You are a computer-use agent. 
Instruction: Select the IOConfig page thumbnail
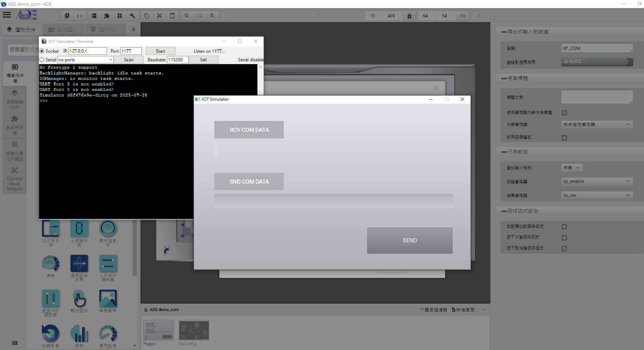194,330
